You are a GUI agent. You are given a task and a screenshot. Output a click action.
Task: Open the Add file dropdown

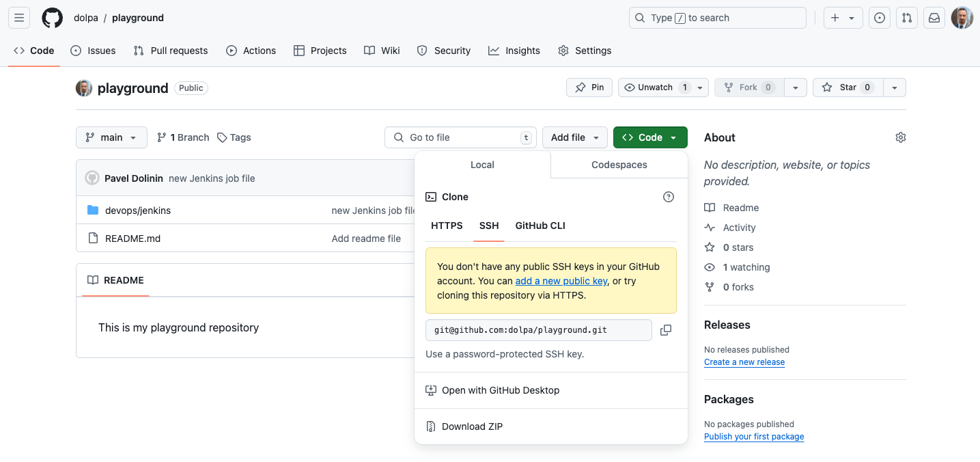[x=574, y=137]
